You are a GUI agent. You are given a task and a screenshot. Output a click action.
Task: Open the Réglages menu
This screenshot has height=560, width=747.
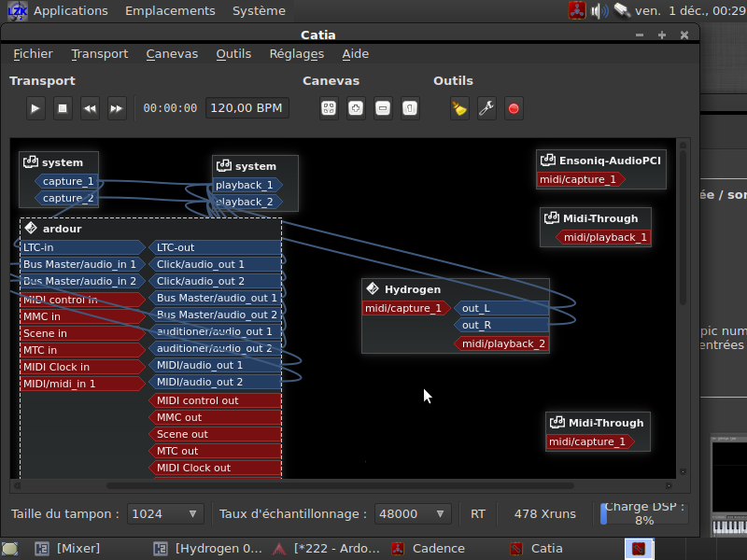(296, 54)
